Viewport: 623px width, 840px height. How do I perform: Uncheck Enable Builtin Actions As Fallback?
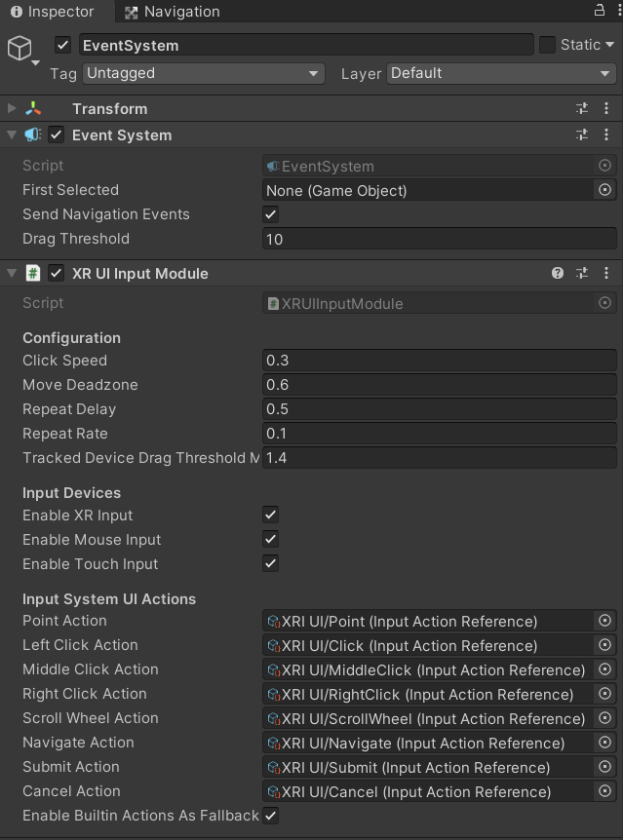tap(271, 816)
